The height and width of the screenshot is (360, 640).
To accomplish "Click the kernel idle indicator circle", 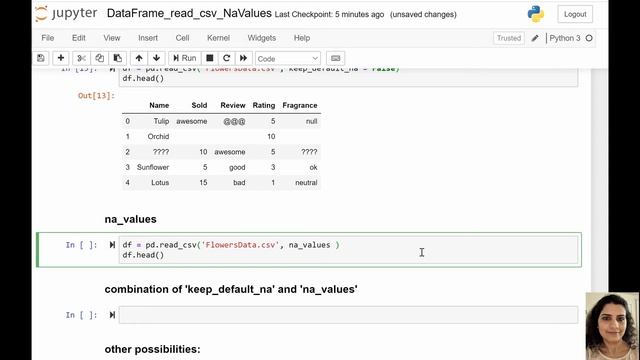I will pyautogui.click(x=589, y=38).
